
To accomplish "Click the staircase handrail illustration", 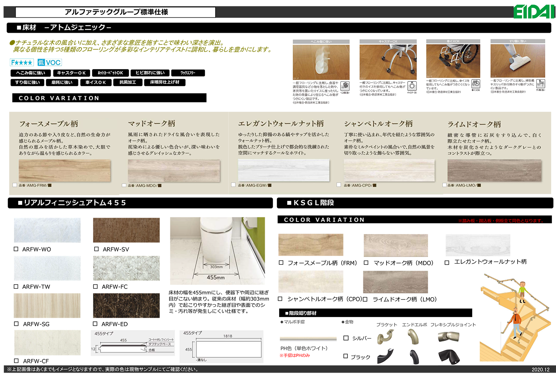I will tap(514, 318).
